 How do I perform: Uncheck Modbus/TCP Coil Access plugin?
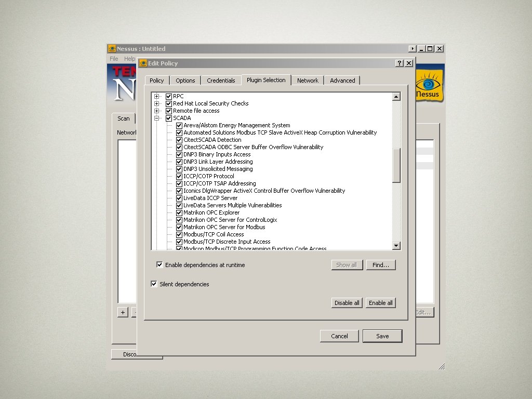[179, 234]
